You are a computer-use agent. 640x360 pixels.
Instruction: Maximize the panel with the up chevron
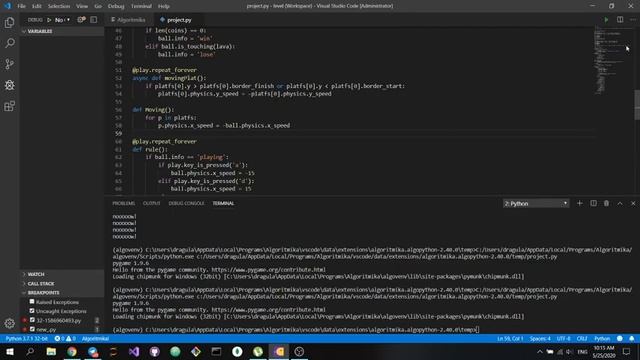(x=620, y=203)
